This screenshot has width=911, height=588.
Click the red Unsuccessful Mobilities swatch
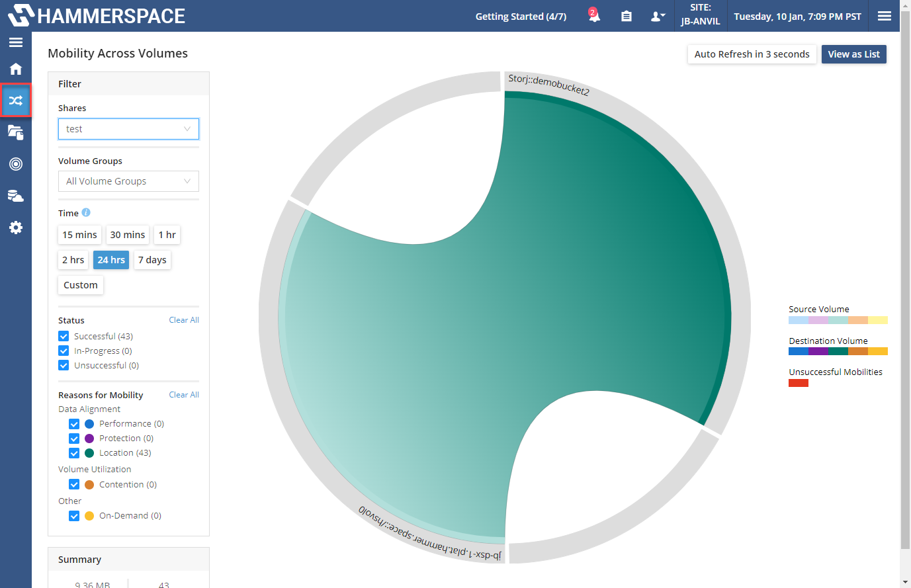pyautogui.click(x=799, y=383)
